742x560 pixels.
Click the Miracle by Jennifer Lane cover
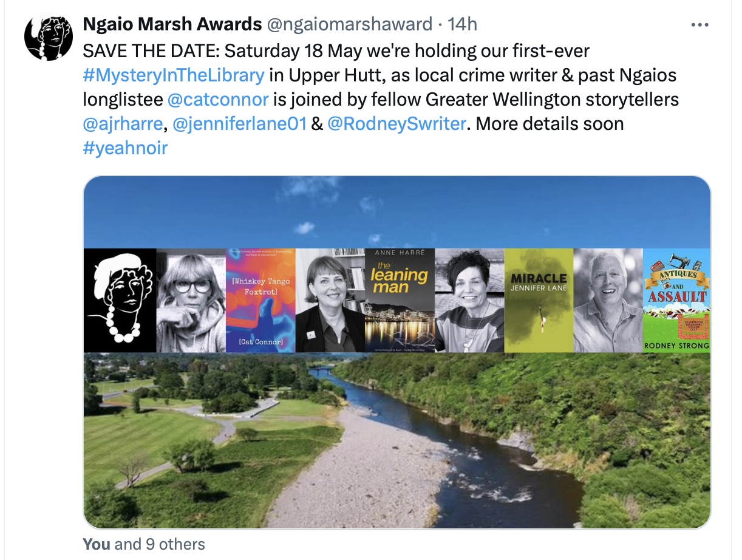coord(539,300)
